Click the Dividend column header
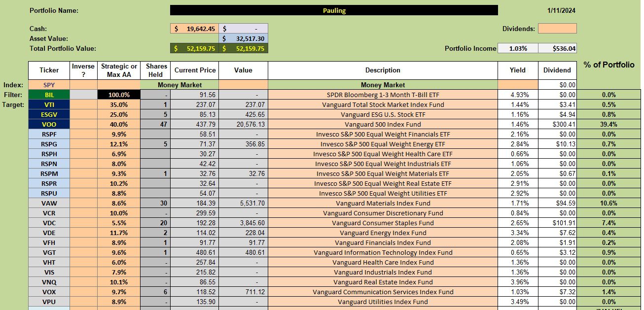644x310 pixels. (557, 70)
